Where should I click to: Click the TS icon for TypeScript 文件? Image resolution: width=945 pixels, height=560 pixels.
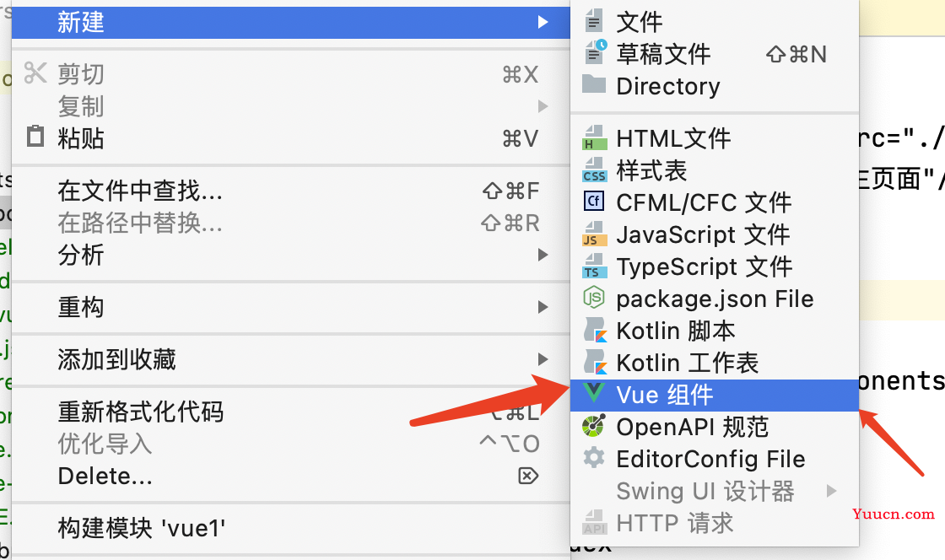594,267
